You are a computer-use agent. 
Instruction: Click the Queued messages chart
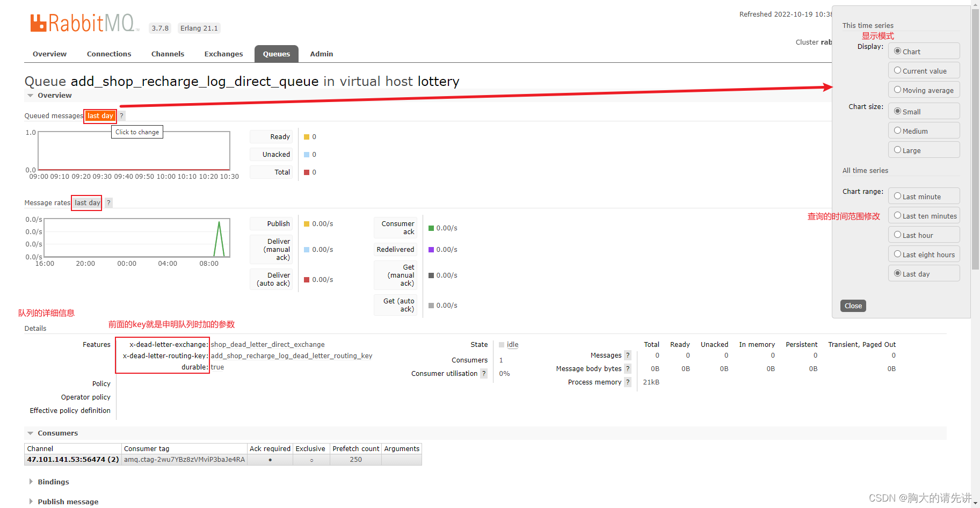(134, 151)
